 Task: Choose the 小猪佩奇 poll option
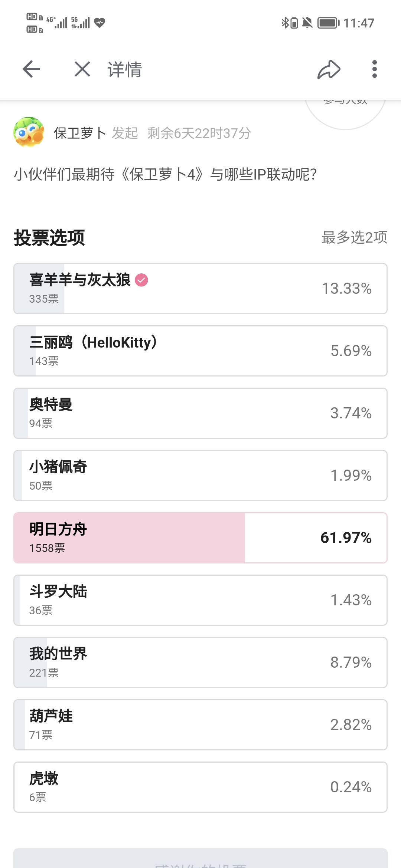(x=200, y=476)
